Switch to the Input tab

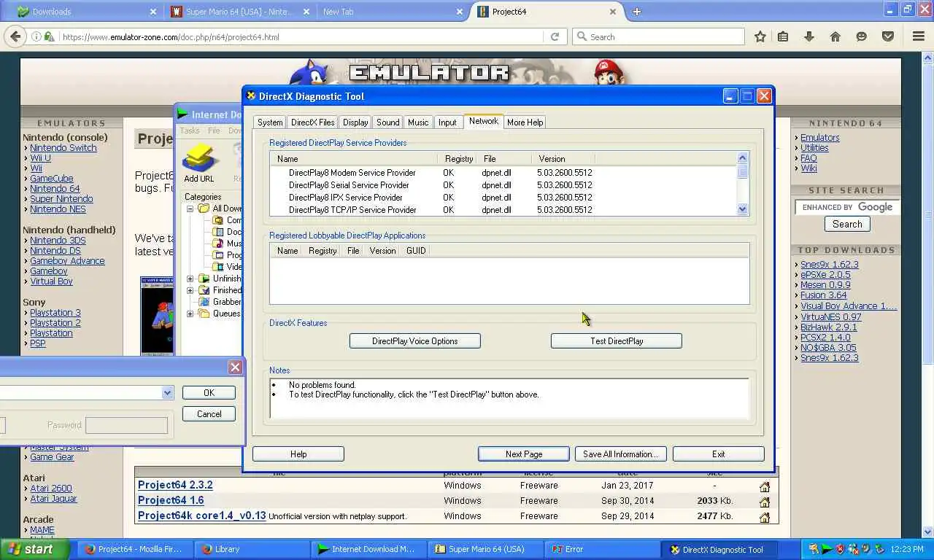[x=447, y=122]
